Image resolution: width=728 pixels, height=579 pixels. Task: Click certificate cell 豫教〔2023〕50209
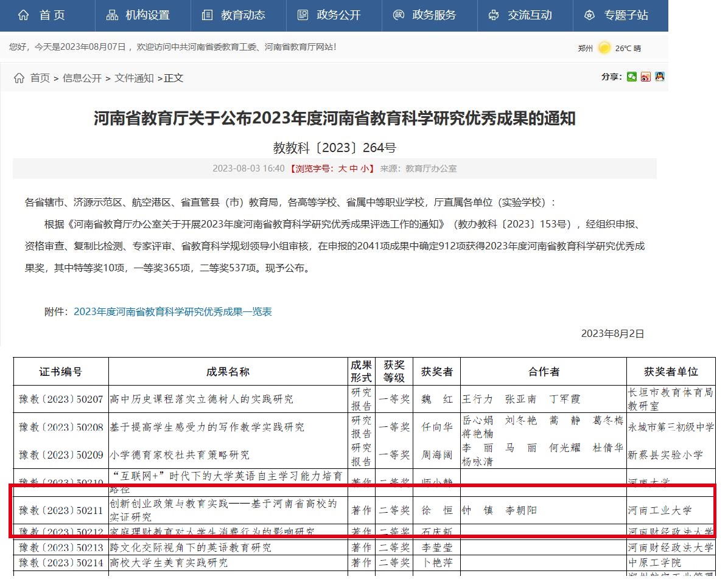point(61,455)
